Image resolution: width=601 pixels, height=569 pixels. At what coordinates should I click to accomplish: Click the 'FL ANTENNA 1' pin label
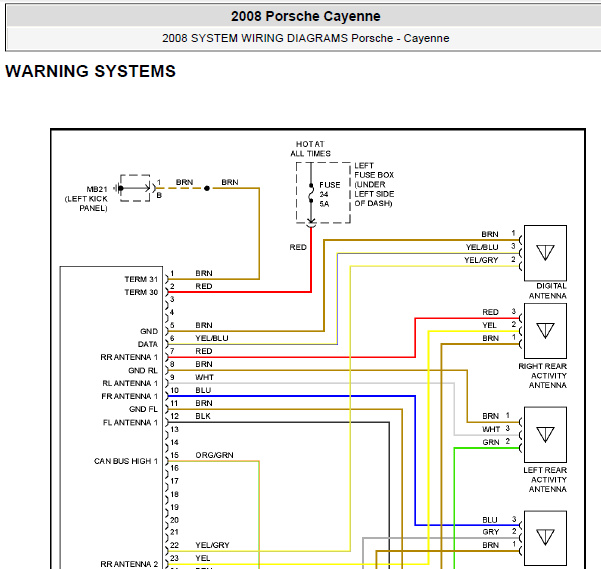pyautogui.click(x=130, y=423)
